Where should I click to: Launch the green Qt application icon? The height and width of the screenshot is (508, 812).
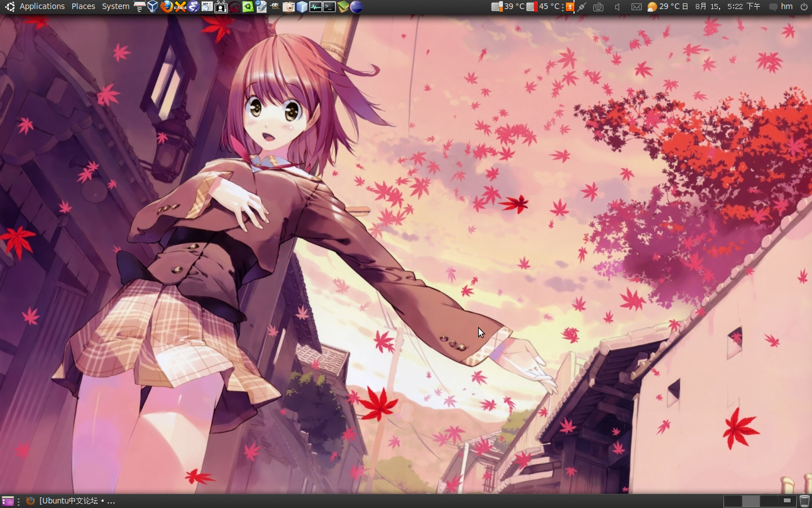coord(248,7)
